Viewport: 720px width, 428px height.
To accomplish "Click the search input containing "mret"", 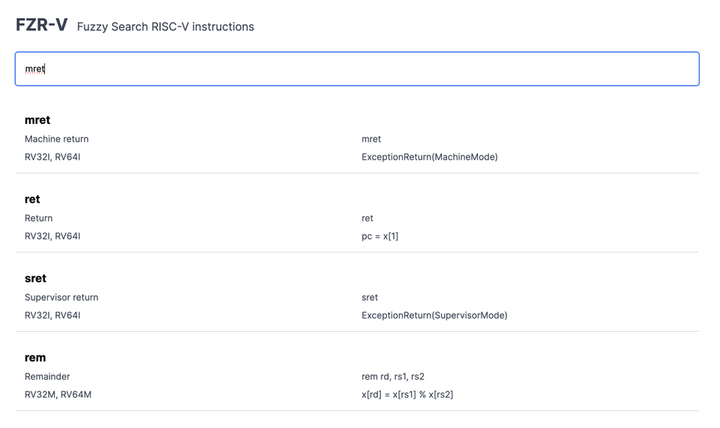I will tap(356, 69).
